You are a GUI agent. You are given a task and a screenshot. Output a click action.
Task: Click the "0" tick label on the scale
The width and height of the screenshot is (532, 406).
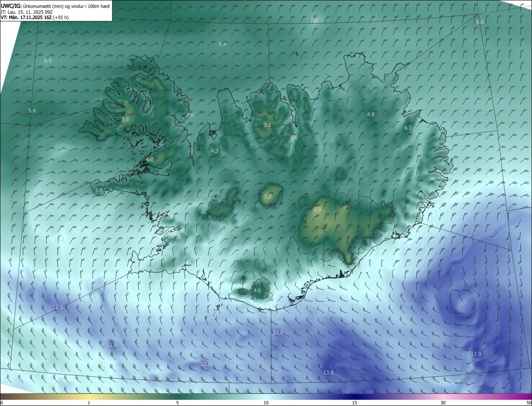tap(2, 403)
